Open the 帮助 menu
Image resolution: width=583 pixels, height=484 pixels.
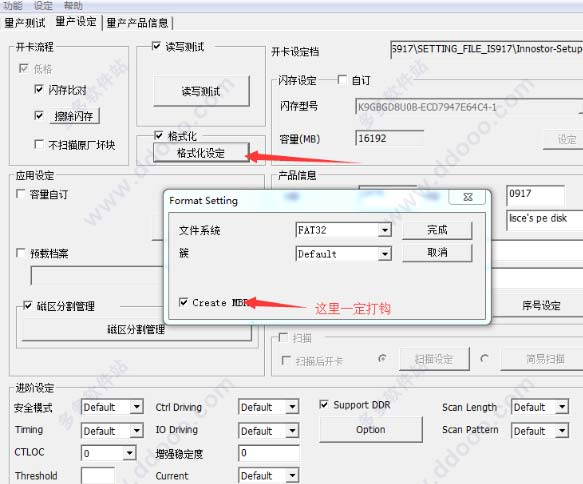[x=73, y=5]
